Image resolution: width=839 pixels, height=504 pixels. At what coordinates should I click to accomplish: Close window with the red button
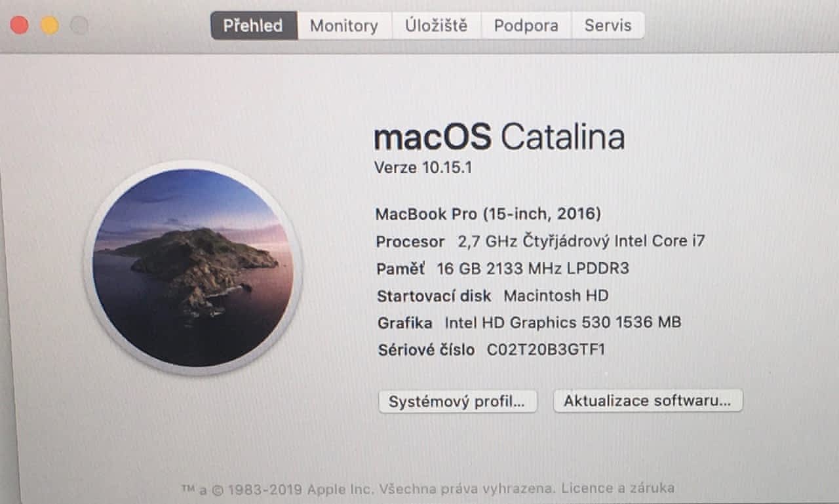click(x=20, y=26)
